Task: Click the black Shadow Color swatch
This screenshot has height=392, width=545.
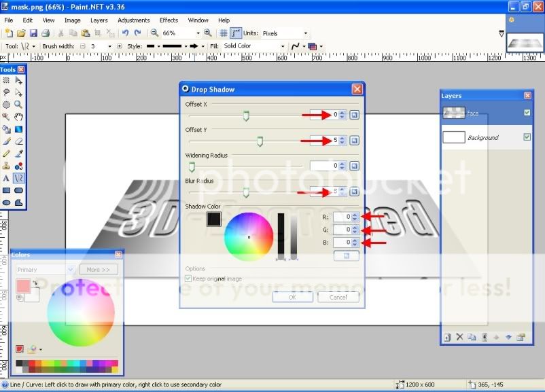Action: [x=213, y=217]
